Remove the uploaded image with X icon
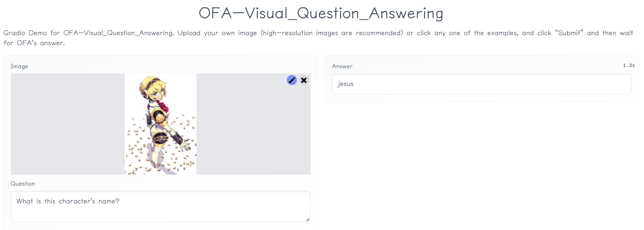This screenshot has height=230, width=644. coord(304,80)
